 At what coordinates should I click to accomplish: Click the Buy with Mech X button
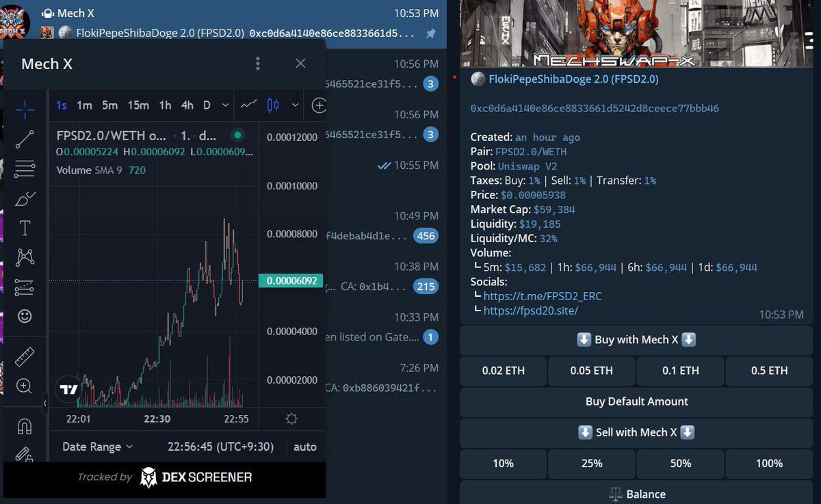636,340
